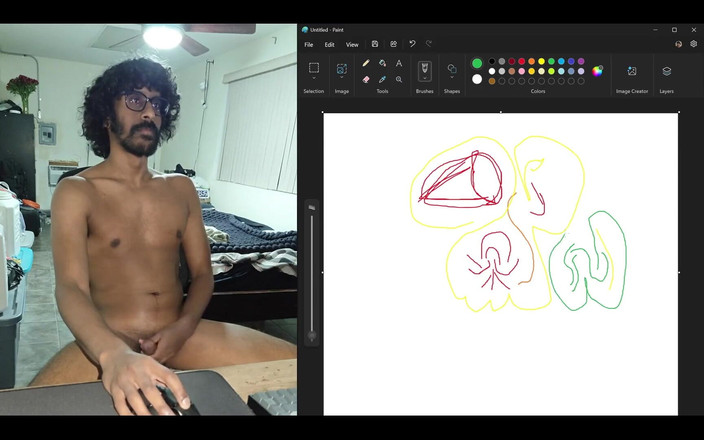Activate the Text tool
This screenshot has width=704, height=440.
pyautogui.click(x=399, y=63)
